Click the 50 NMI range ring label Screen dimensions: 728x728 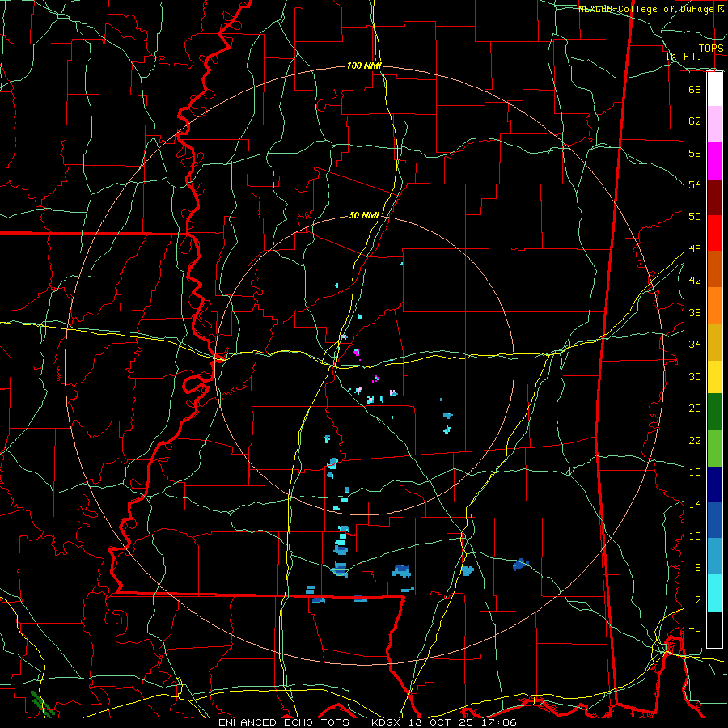[x=364, y=215]
